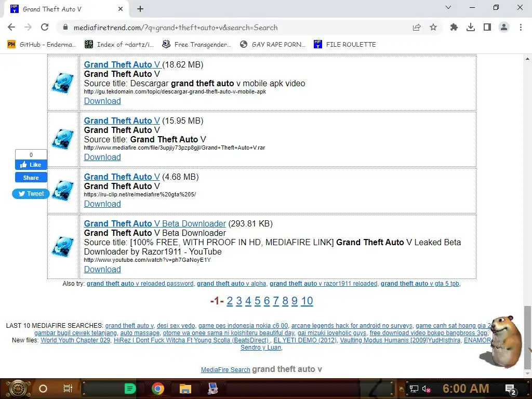Go to results page 10
Viewport: 532px width, 399px height.
pos(307,301)
